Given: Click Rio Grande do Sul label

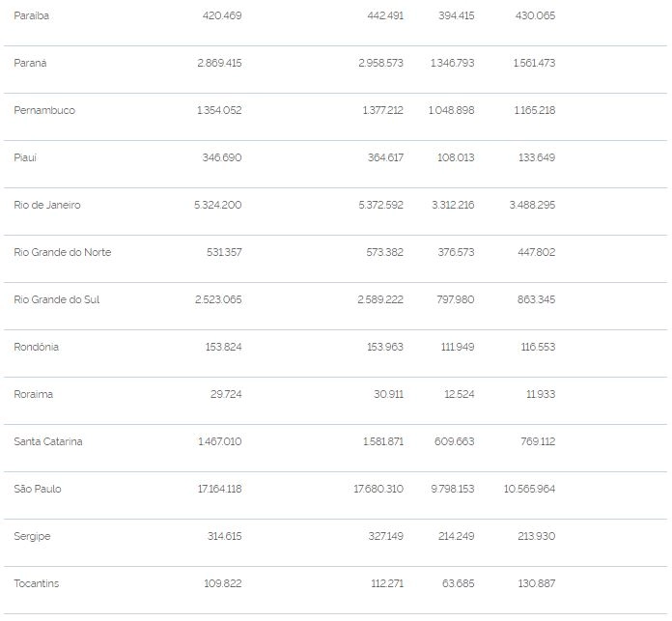Looking at the screenshot, I should tap(57, 299).
